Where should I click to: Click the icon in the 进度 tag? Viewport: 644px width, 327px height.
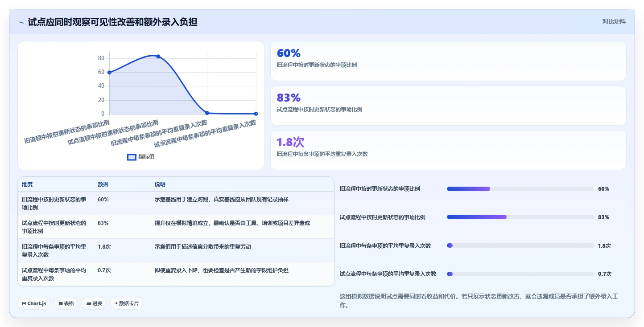89,304
